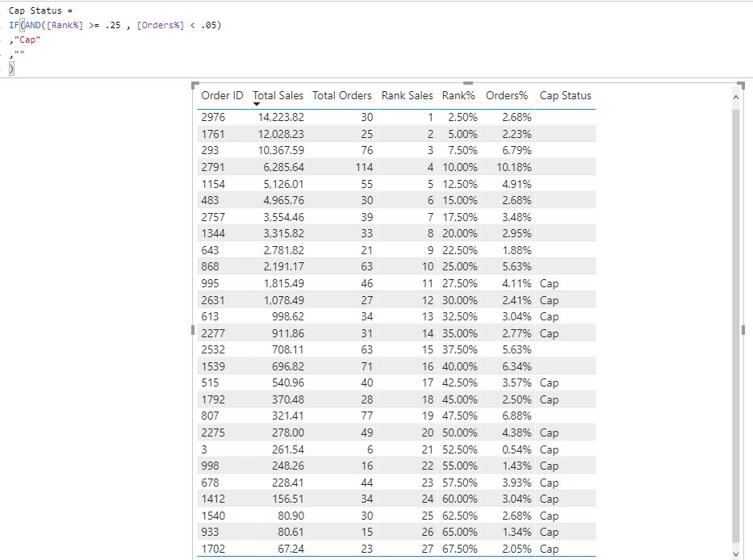Select Total Sales value 80.90
753x560 pixels.
(291, 516)
